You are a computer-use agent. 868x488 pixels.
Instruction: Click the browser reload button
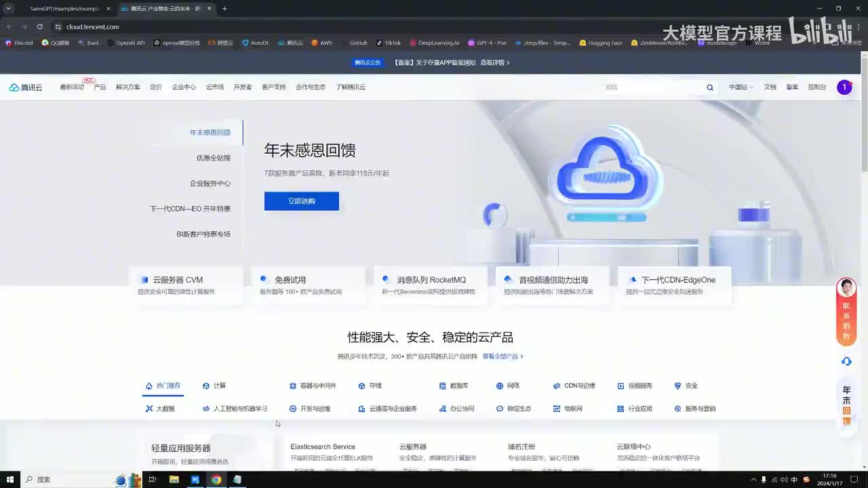(40, 26)
